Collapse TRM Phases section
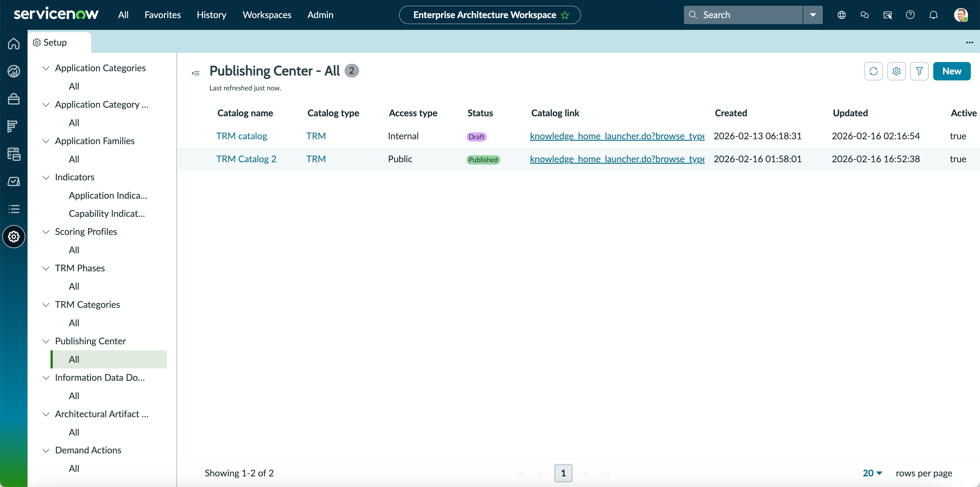Screen dimensions: 980x487 point(46,268)
